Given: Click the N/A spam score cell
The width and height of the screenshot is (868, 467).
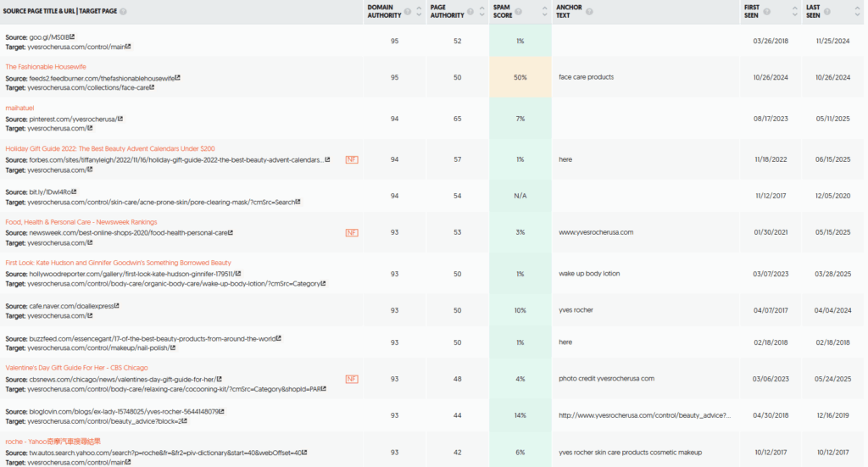Looking at the screenshot, I should (520, 196).
